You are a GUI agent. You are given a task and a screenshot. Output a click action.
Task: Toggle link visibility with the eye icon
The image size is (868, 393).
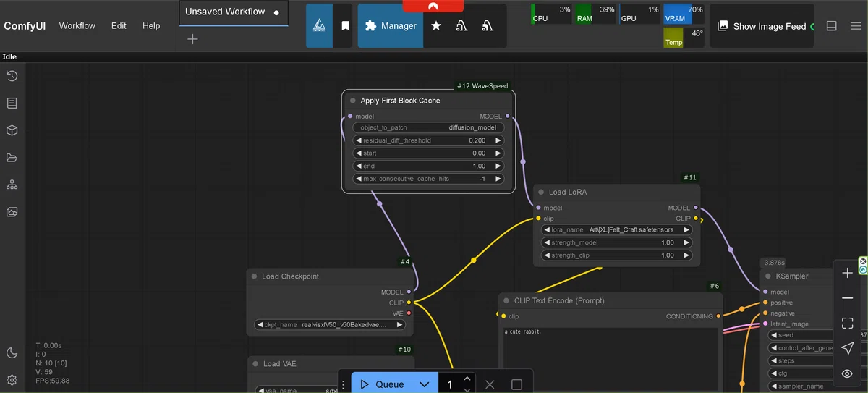[x=848, y=373]
